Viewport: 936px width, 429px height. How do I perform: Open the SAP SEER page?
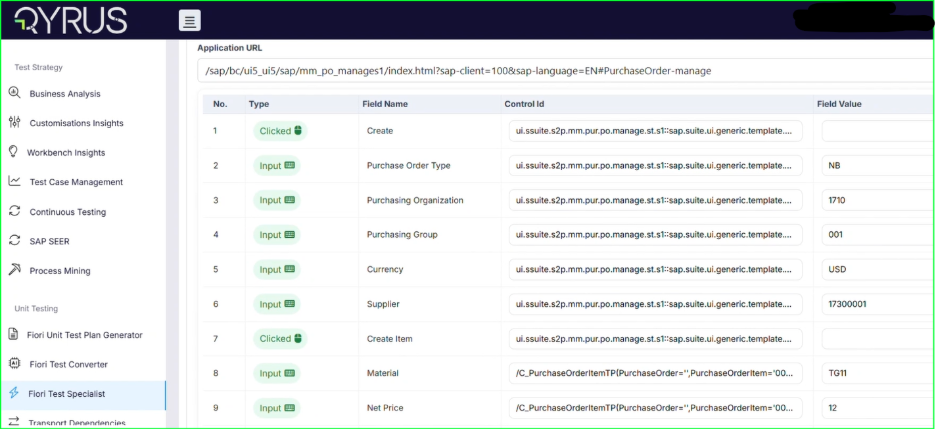[x=49, y=241]
